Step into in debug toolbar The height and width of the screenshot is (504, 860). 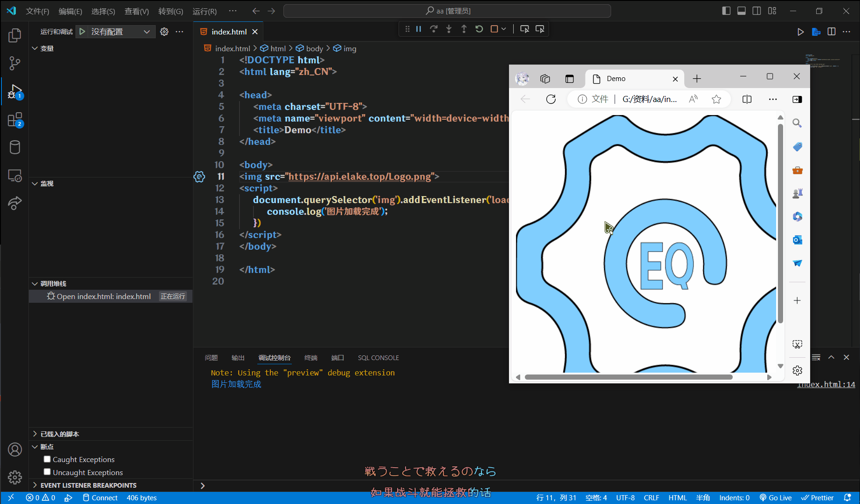point(449,29)
